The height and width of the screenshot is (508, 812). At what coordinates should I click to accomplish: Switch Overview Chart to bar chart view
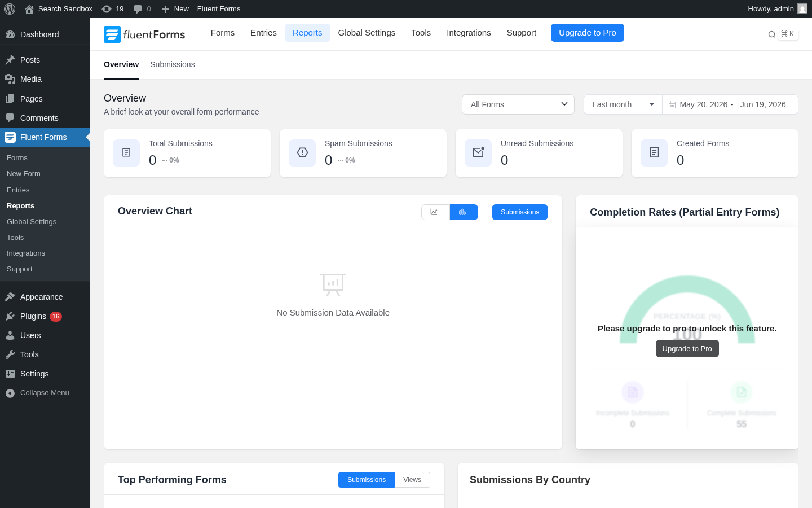click(x=464, y=212)
